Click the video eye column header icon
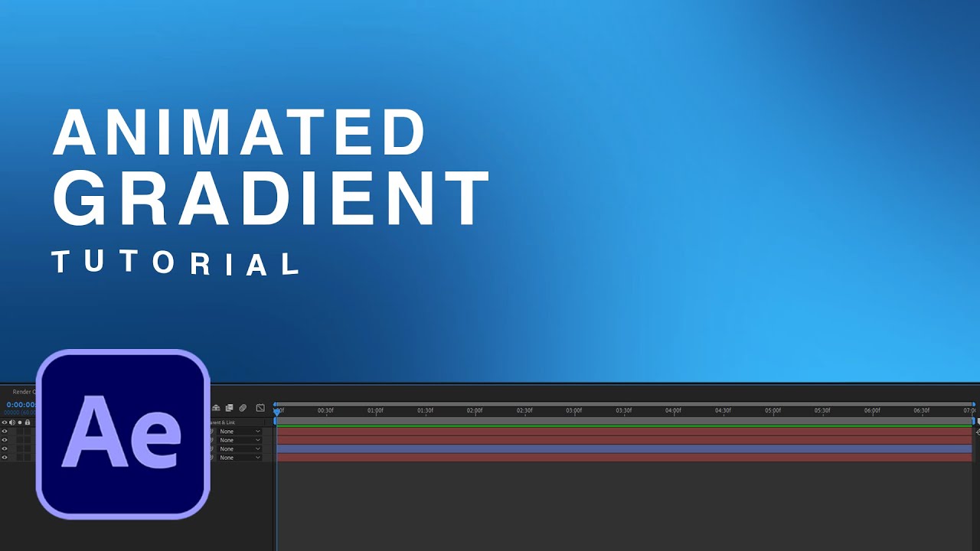The width and height of the screenshot is (980, 551). [5, 422]
